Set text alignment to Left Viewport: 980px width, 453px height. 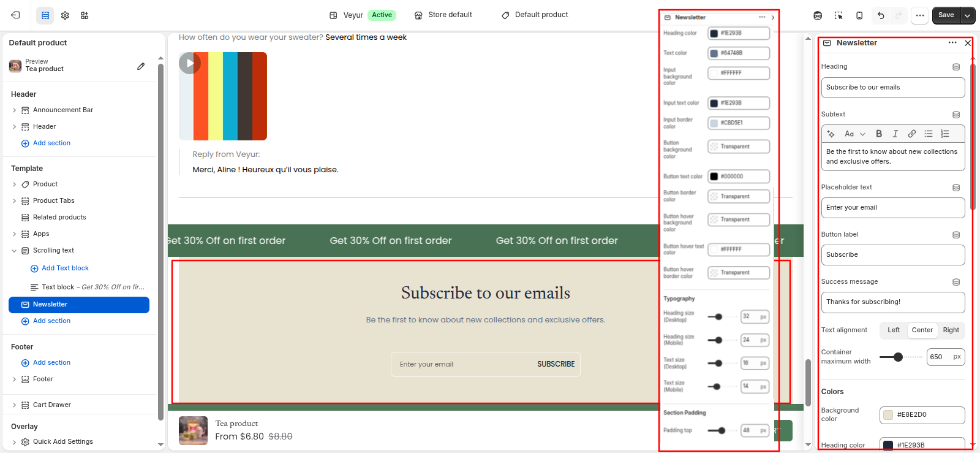point(894,330)
